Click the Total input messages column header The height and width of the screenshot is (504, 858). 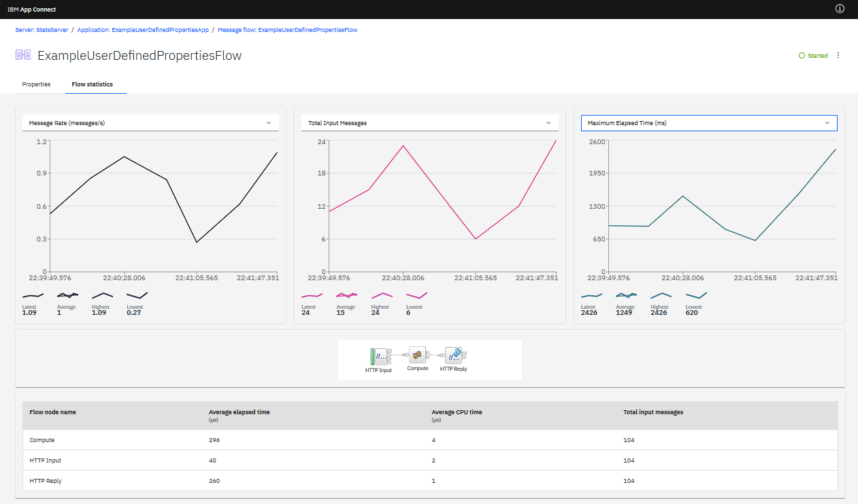[653, 412]
